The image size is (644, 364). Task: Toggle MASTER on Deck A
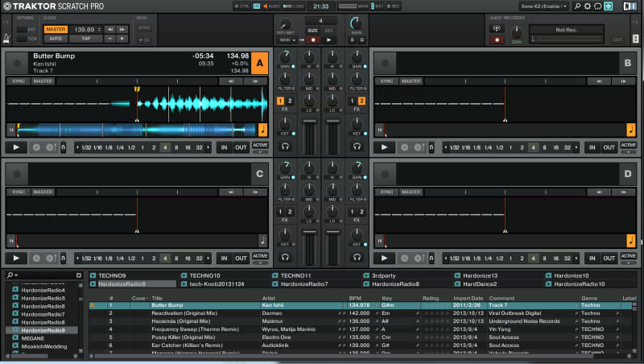(x=43, y=81)
